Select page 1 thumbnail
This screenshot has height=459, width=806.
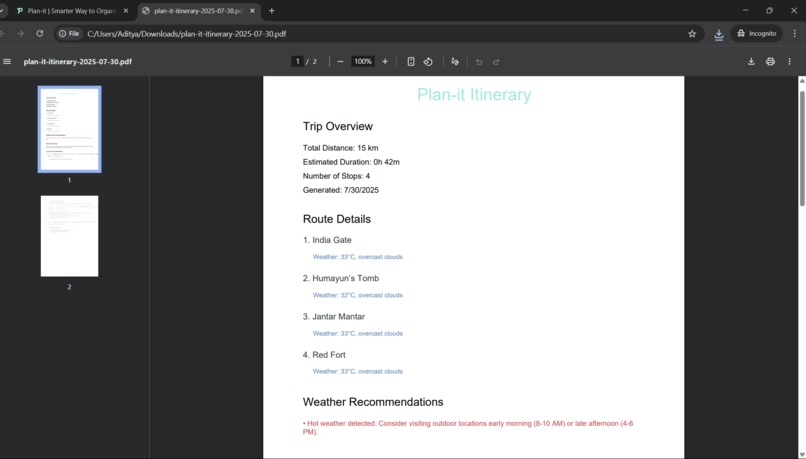point(69,129)
